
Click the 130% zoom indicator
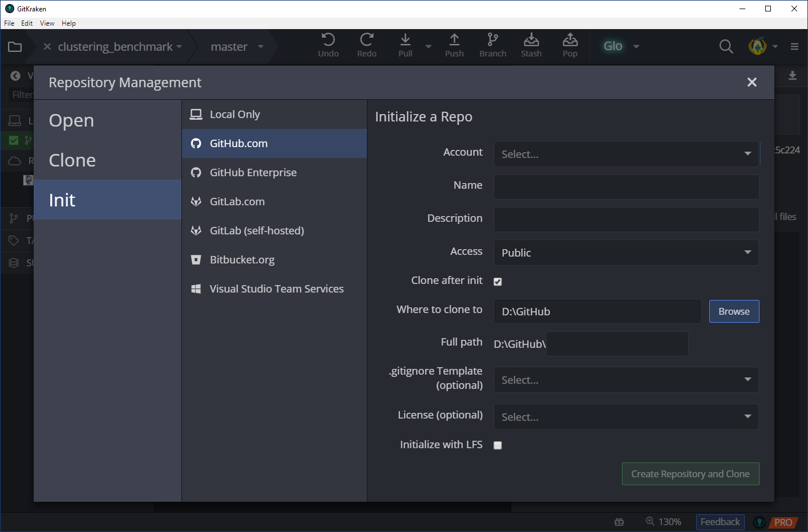point(664,522)
